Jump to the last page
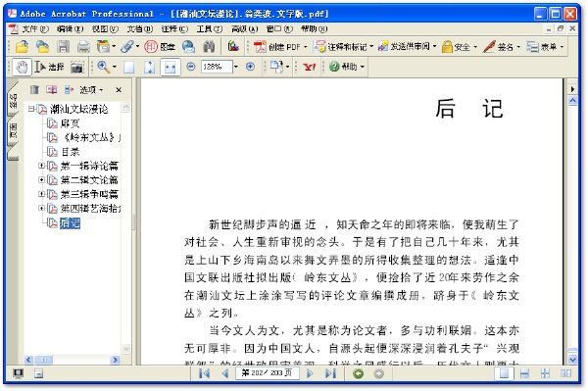 (330, 373)
